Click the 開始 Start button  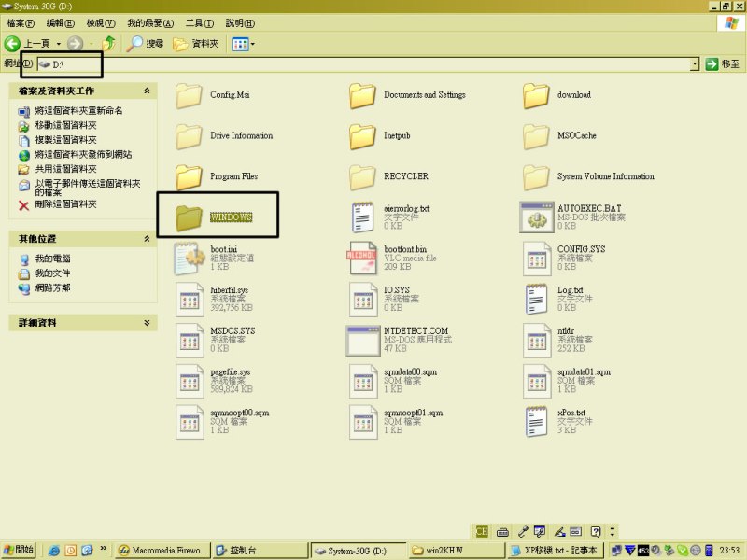point(19,550)
